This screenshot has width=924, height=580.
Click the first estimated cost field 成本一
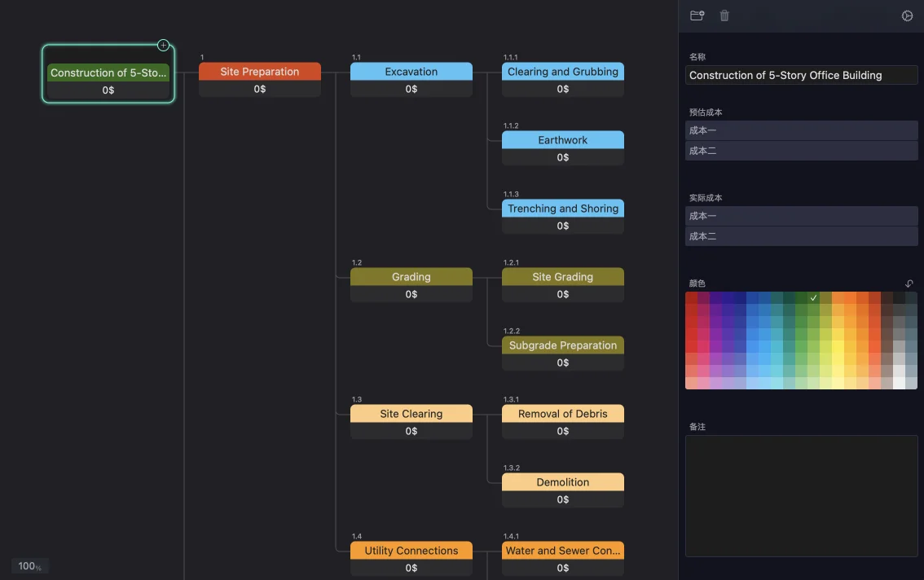coord(801,130)
